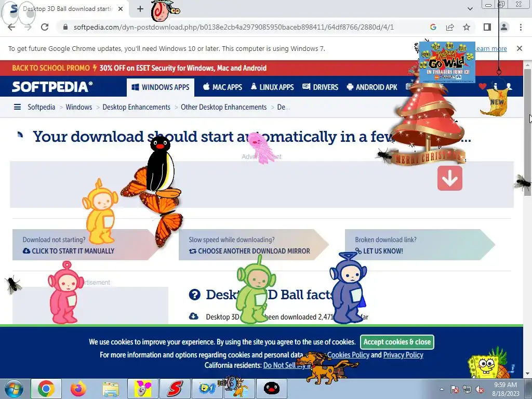532x399 pixels.
Task: Open the clock showing 9:59 AM
Action: click(506, 389)
